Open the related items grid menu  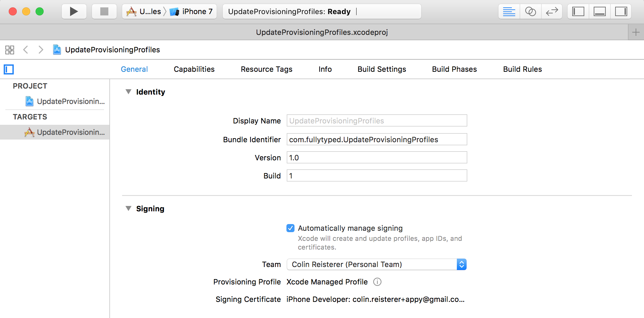tap(10, 50)
